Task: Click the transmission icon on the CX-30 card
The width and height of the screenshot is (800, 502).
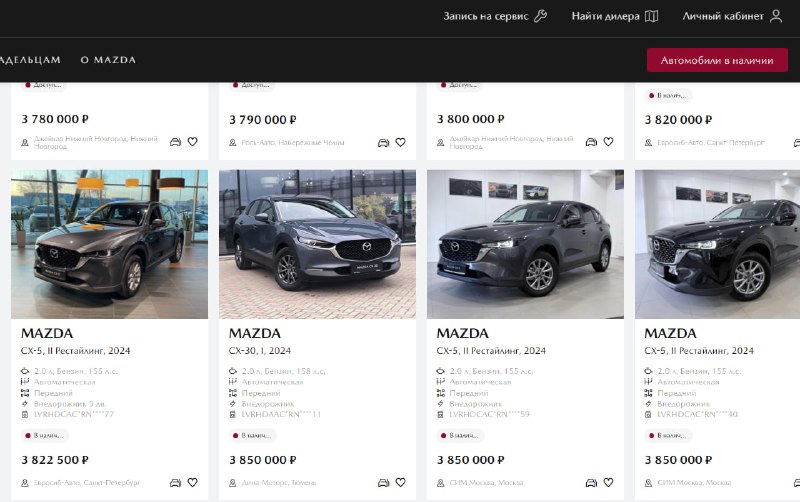Action: pyautogui.click(x=233, y=382)
